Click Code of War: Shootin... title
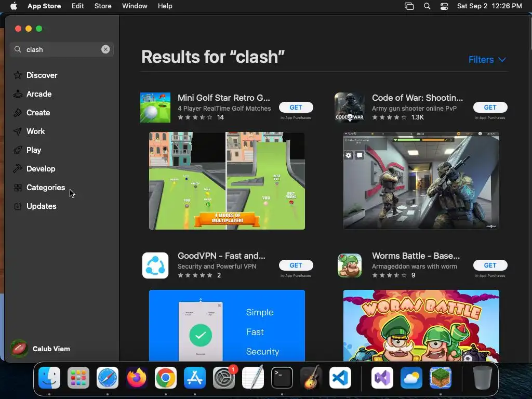 (417, 98)
